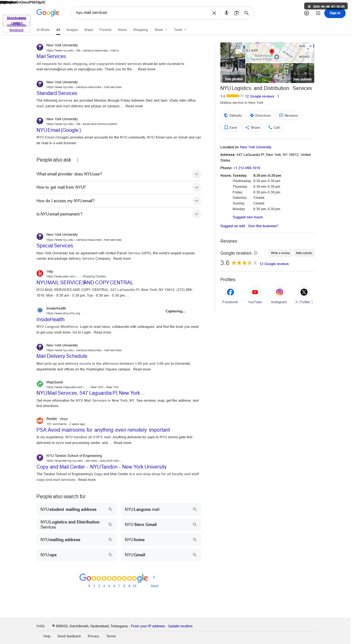Clear the search box with X icon
Screen dimensions: 355x644
pyautogui.click(x=214, y=13)
